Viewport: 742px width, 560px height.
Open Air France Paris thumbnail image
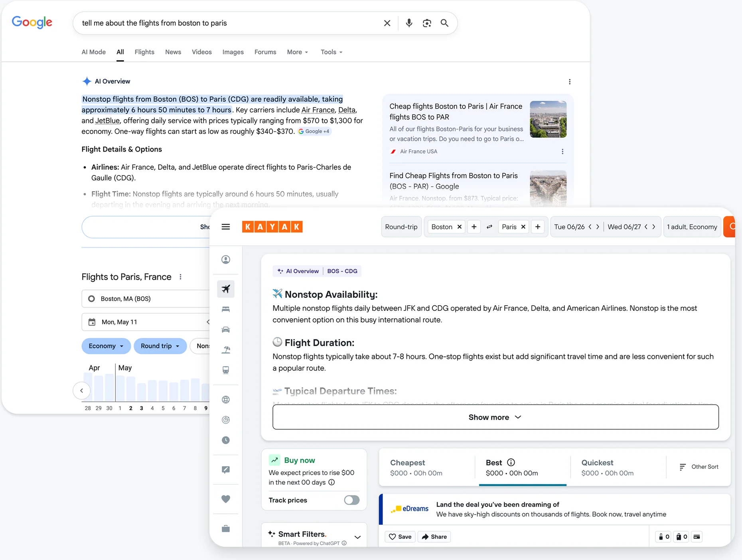point(548,119)
